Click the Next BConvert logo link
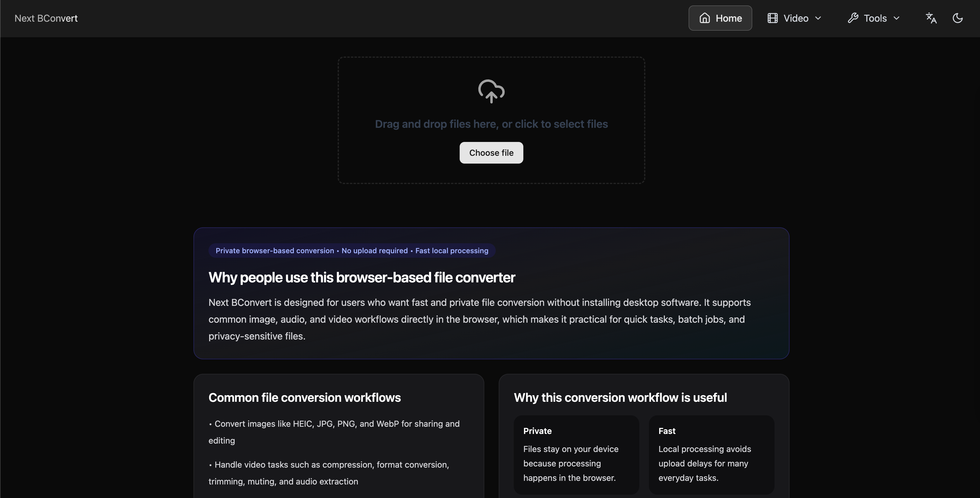 coord(46,18)
